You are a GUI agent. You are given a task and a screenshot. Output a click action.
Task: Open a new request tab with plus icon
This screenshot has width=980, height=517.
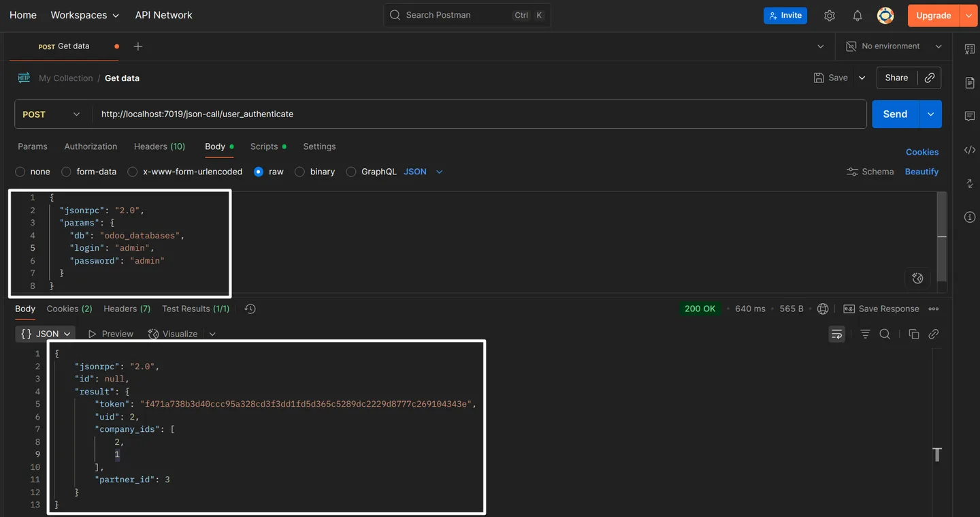click(138, 46)
